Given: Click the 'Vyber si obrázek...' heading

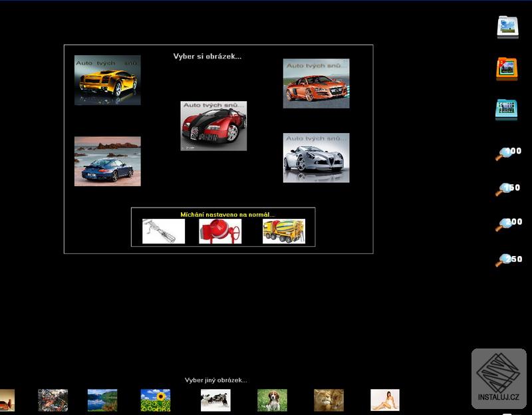Looking at the screenshot, I should click(207, 57).
